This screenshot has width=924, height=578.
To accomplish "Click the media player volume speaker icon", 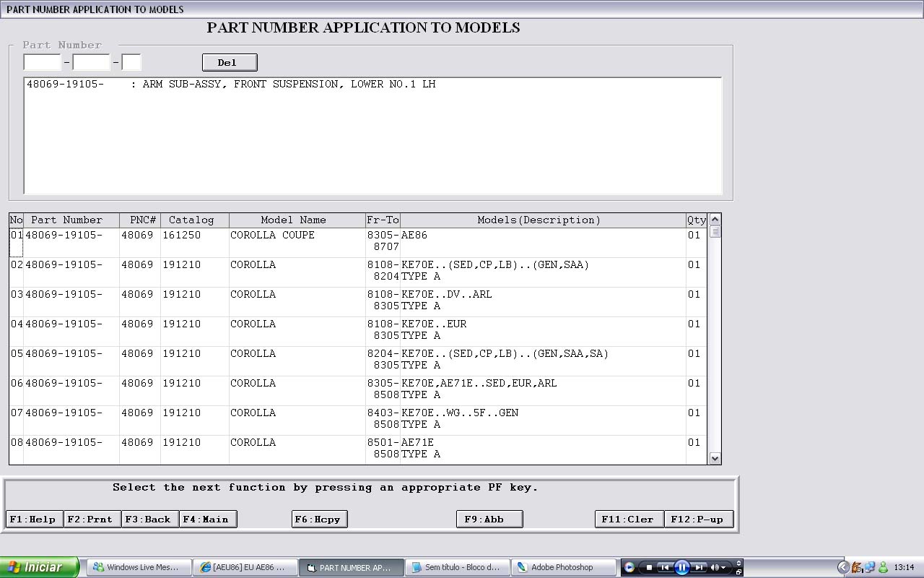I will tap(715, 567).
